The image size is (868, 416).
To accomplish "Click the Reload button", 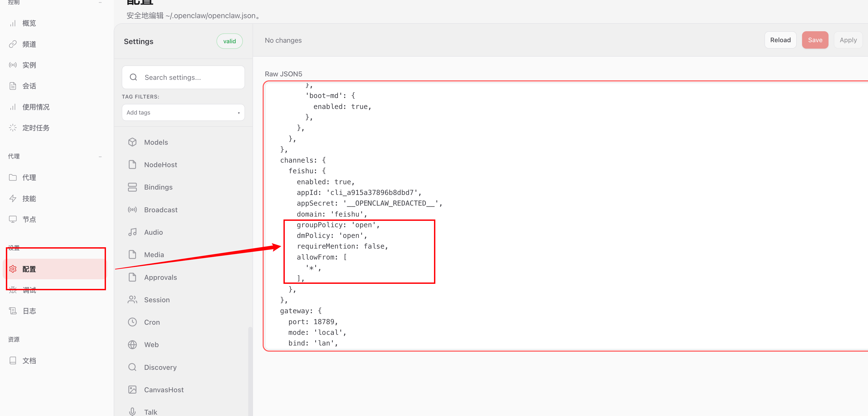I will (780, 40).
